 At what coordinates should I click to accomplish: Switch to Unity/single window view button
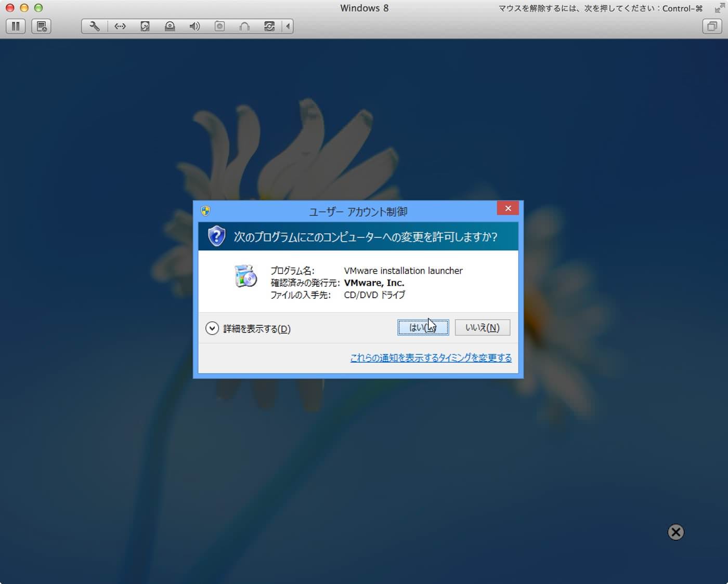(712, 26)
